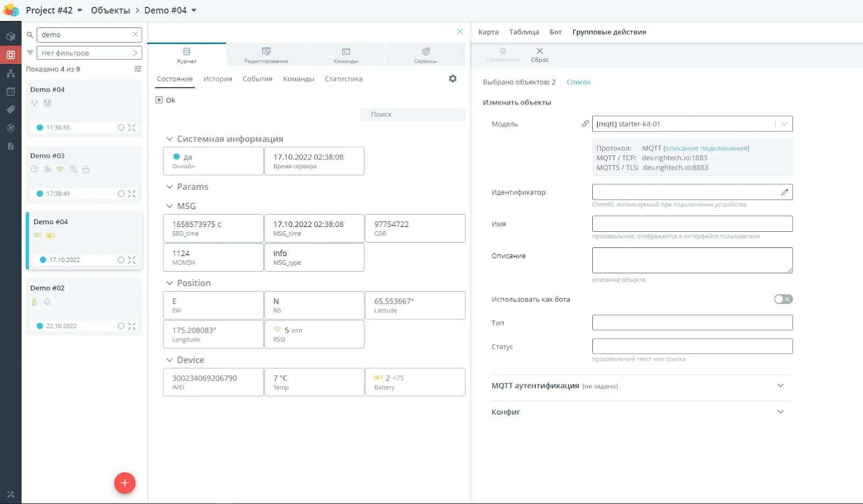Open list display settings icon near Показано
This screenshot has width=863, height=504.
pyautogui.click(x=138, y=69)
